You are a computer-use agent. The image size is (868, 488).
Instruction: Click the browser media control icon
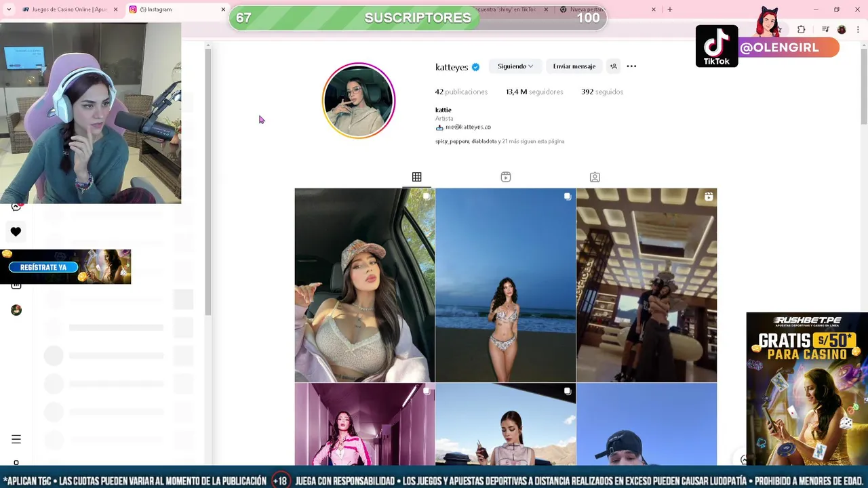coord(825,30)
